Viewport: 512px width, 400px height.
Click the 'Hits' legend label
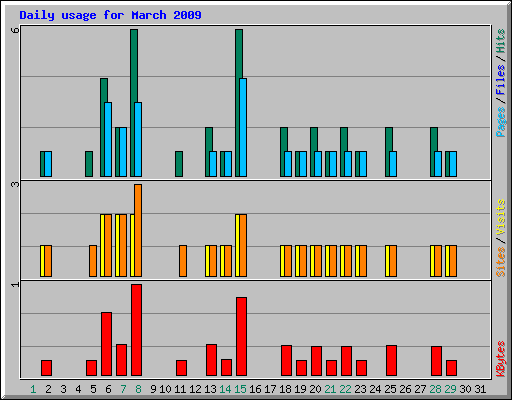pyautogui.click(x=500, y=41)
